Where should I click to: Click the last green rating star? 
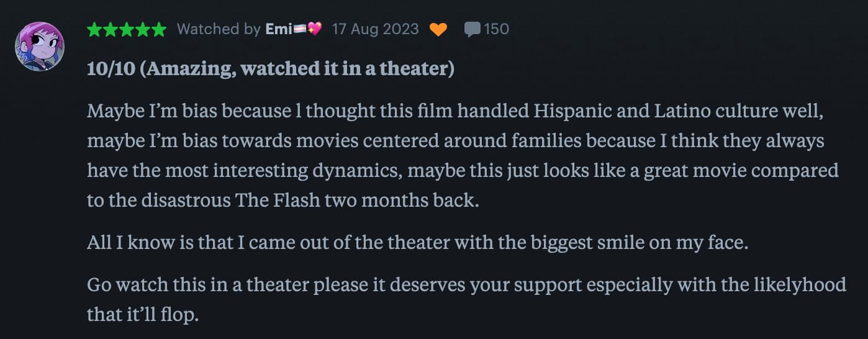click(159, 29)
